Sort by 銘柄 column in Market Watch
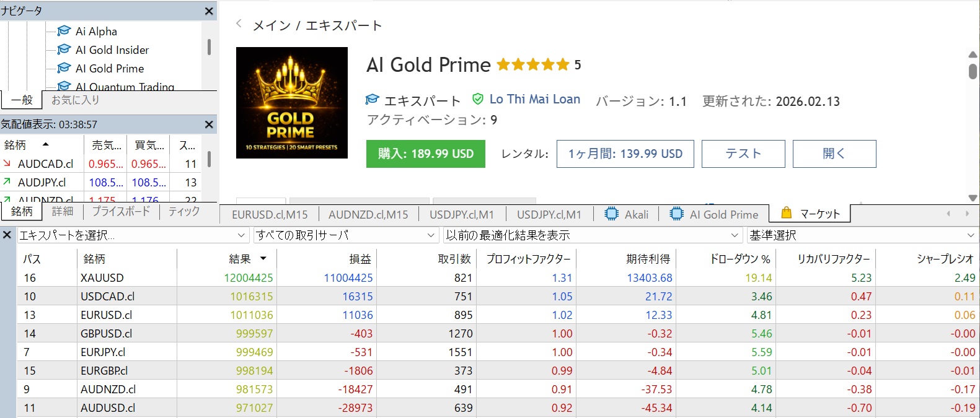 [42, 145]
